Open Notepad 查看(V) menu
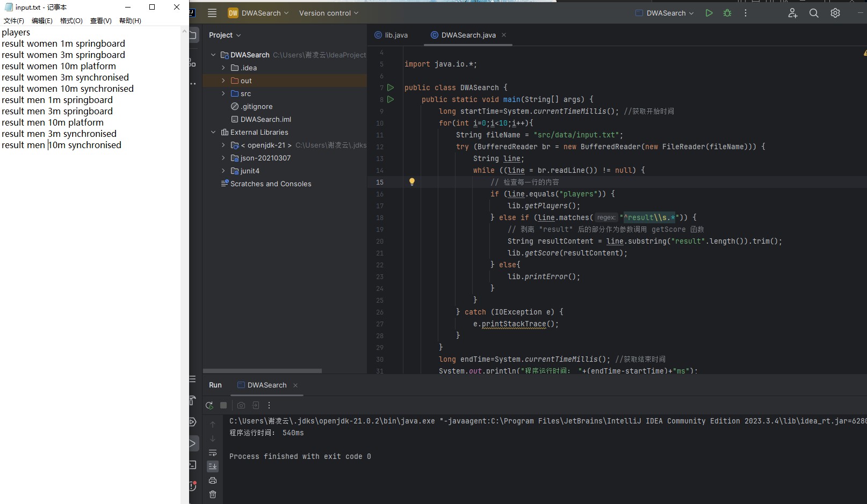Viewport: 867px width, 504px height. [x=101, y=20]
